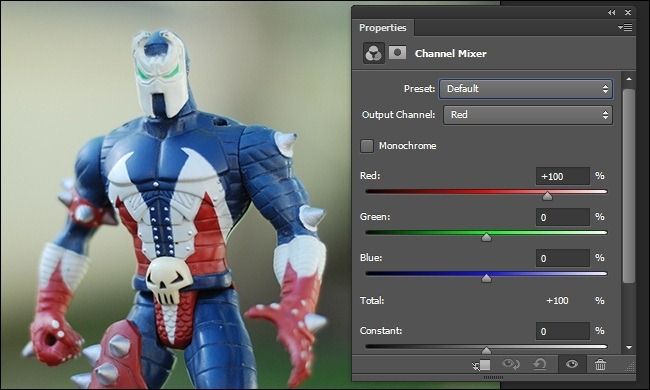Viewport: 650px width, 390px height.
Task: Click the panel scrollbar up arrow
Action: [x=629, y=79]
